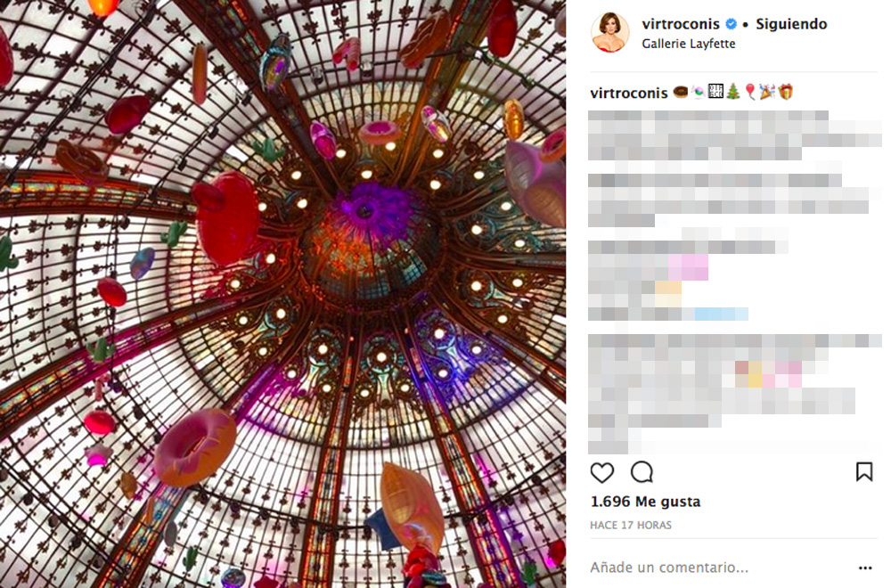The width and height of the screenshot is (891, 588).
Task: Click the donut emoji in the caption
Action: point(680,92)
